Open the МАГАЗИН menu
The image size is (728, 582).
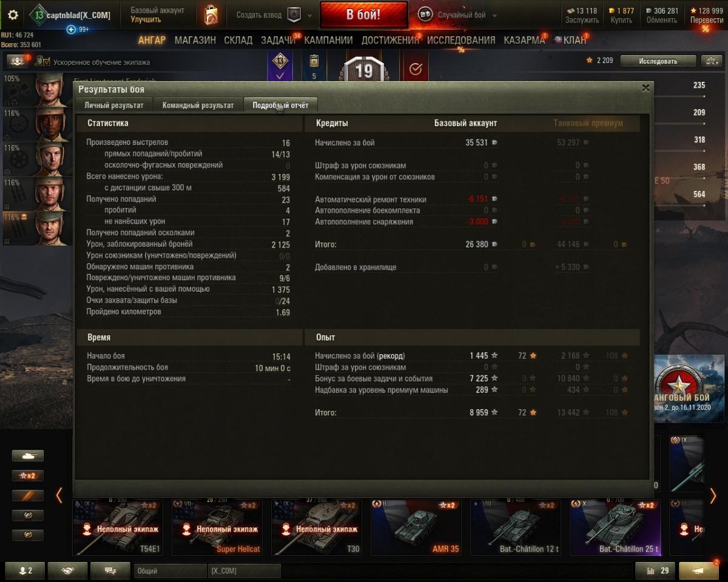(195, 40)
